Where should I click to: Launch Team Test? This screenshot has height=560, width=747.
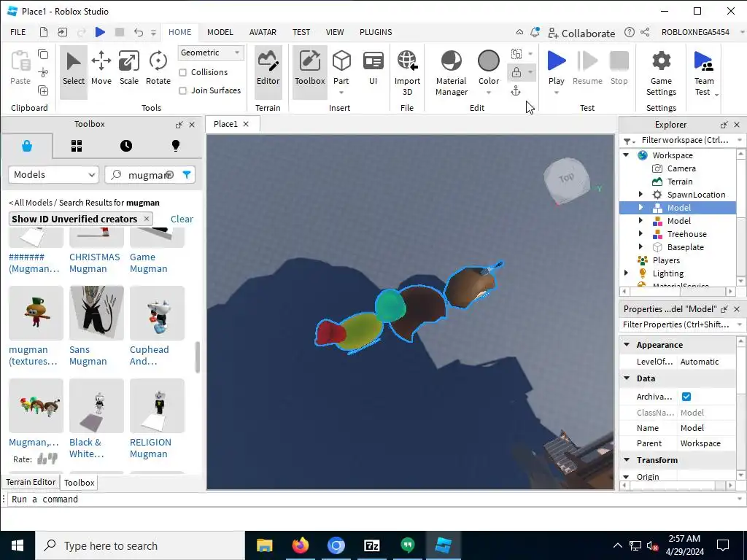704,73
